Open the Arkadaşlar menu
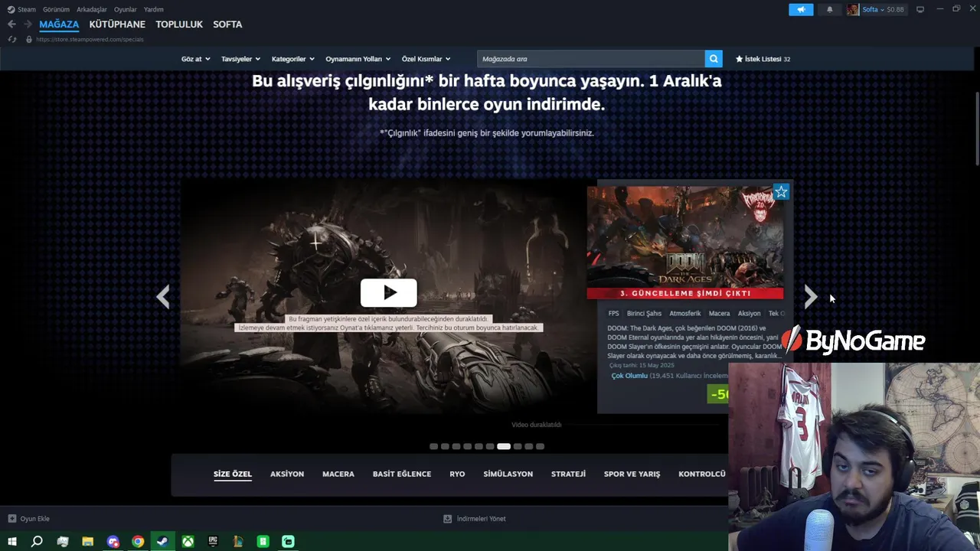The height and width of the screenshot is (551, 980). [x=92, y=9]
